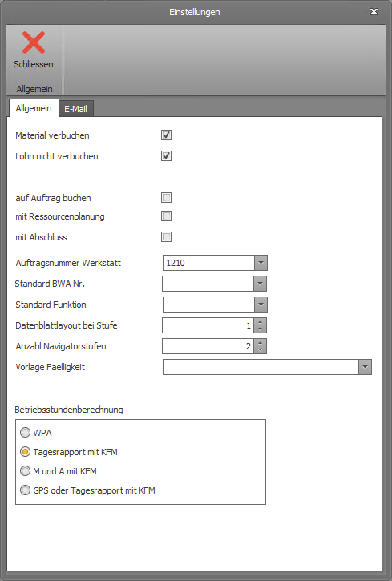Increase Datenblattlayout bei Stufe with up arrow

(x=260, y=322)
